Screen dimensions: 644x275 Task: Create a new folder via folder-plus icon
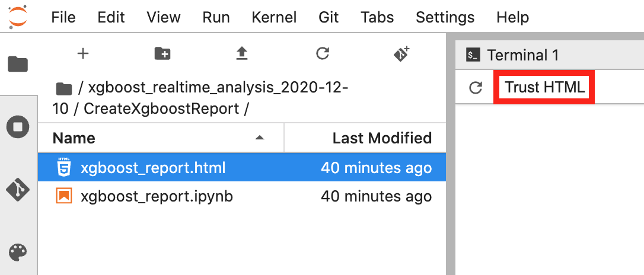(x=162, y=54)
